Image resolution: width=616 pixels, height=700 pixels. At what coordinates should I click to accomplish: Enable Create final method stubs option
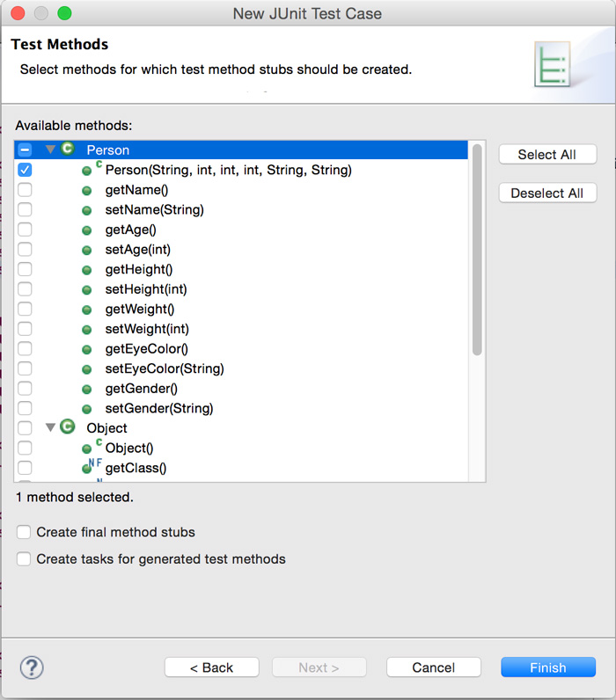[24, 532]
